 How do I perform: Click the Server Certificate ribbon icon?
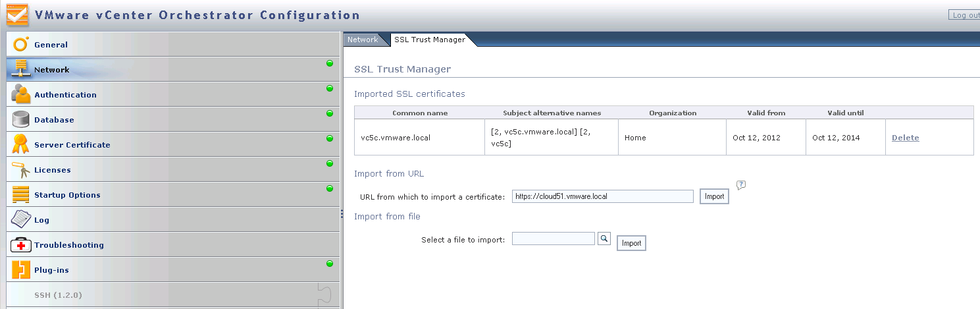[21, 144]
